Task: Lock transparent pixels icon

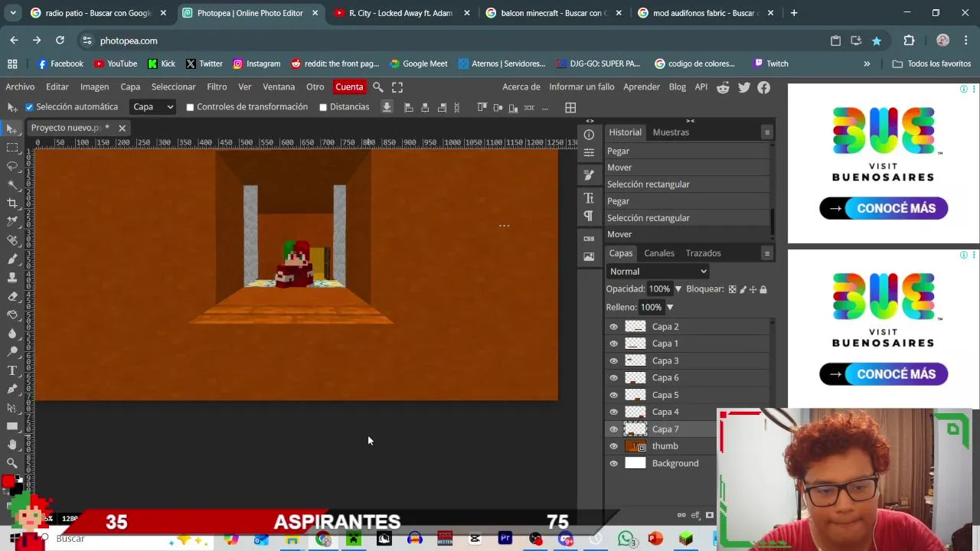Action: (x=732, y=289)
